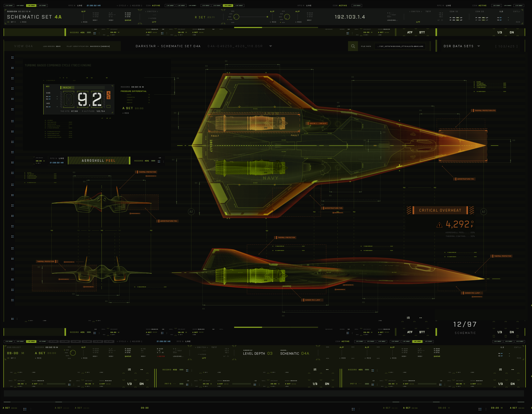Click the round dial icon in bottom-left panel
The height and width of the screenshot is (414, 532).
click(73, 353)
